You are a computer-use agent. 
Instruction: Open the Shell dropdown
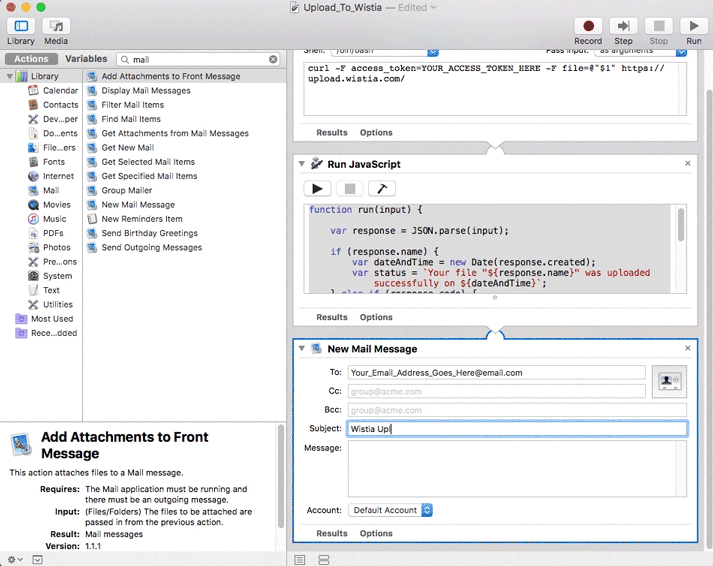[x=384, y=51]
